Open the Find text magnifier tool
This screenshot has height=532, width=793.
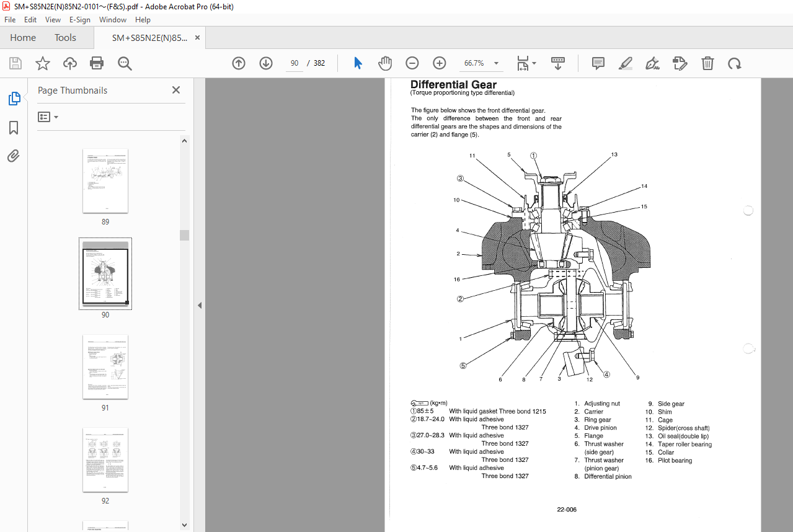click(125, 63)
